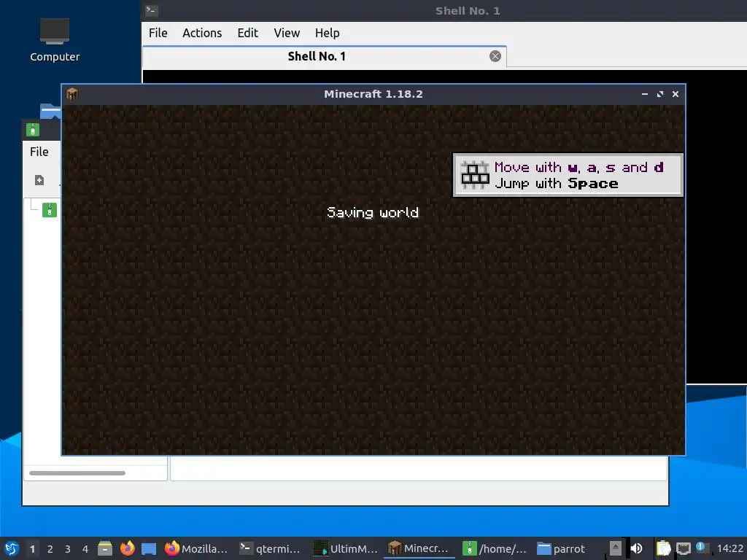The height and width of the screenshot is (560, 747).
Task: Open the Actions menu in the terminal
Action: pyautogui.click(x=202, y=33)
